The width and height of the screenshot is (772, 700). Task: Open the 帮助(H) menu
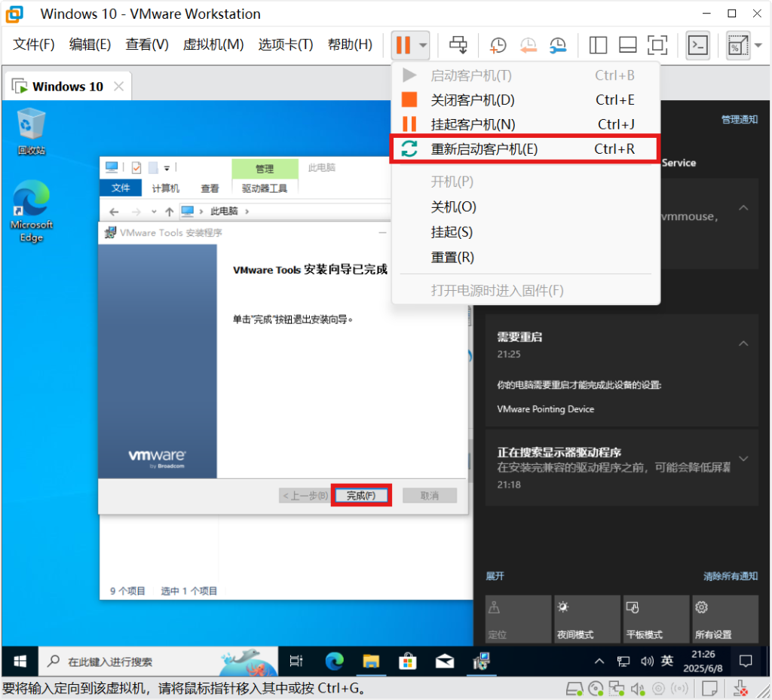click(350, 44)
